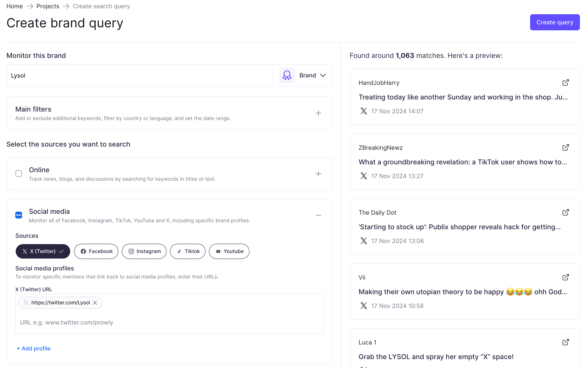The image size is (588, 368).
Task: Disable X (Twitter) selected toggle in sources
Action: (42, 251)
